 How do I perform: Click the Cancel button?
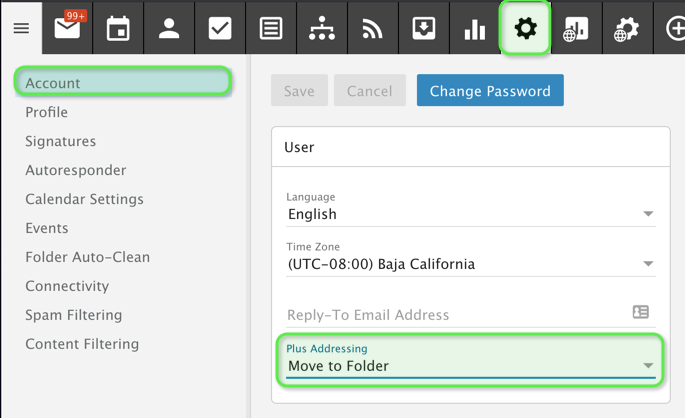[369, 91]
